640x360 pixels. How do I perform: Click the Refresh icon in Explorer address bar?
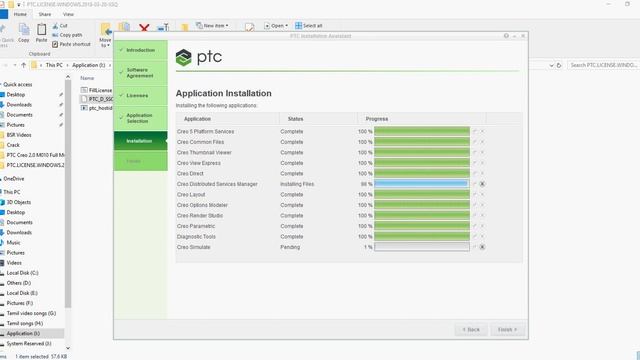559,65
